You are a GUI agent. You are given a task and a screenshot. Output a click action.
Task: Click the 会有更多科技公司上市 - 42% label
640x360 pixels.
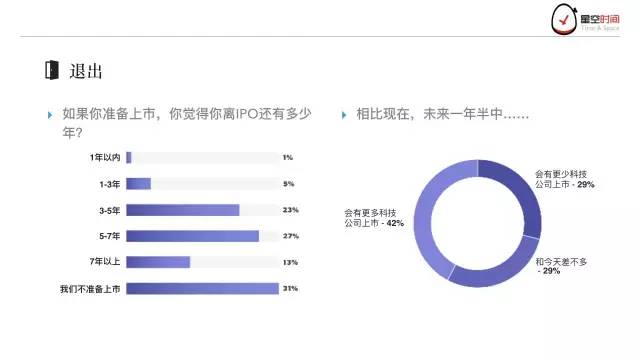[374, 218]
